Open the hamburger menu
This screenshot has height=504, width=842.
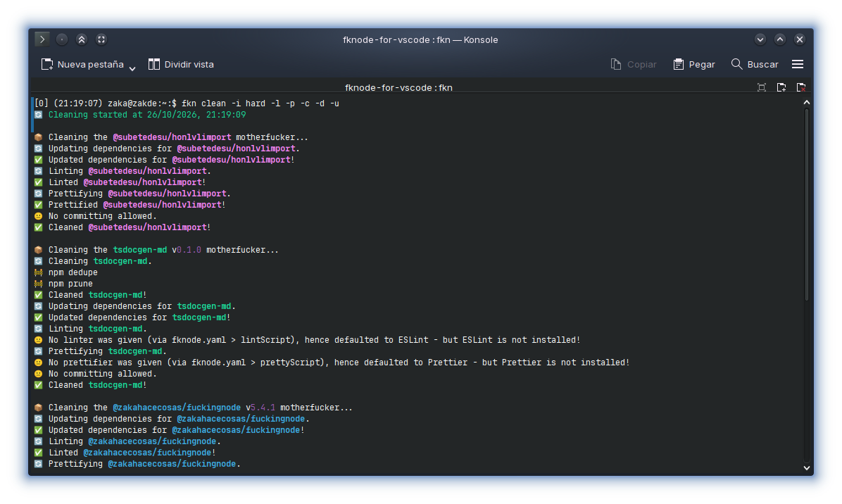click(798, 65)
